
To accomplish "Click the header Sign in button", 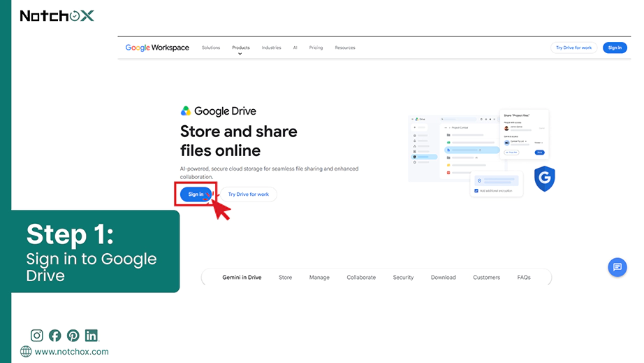I will (615, 48).
